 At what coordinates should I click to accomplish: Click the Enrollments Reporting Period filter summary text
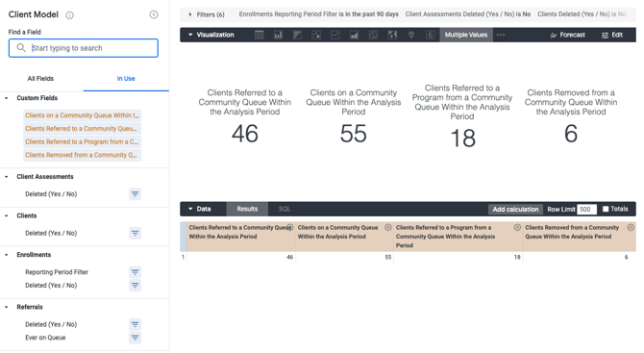coord(319,14)
